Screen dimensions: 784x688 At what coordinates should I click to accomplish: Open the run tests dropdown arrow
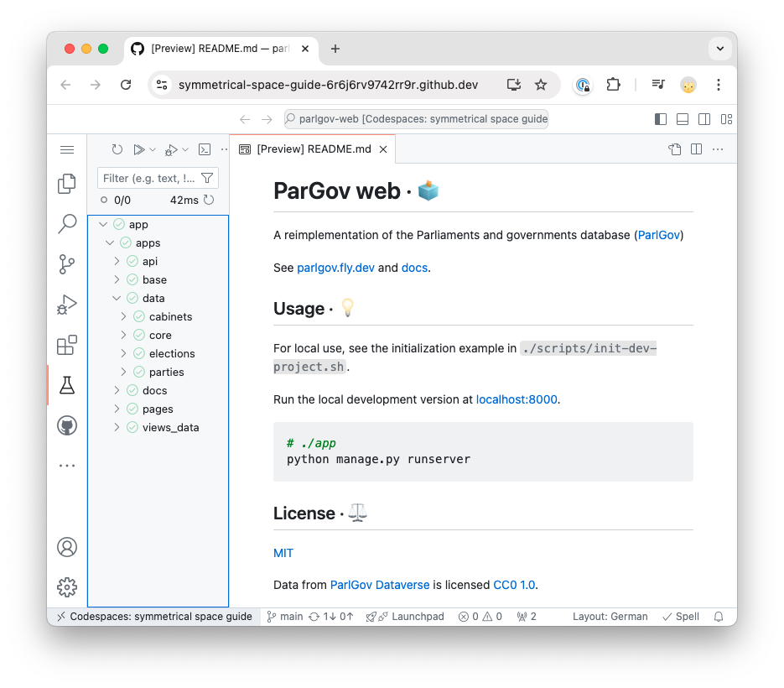(x=153, y=149)
